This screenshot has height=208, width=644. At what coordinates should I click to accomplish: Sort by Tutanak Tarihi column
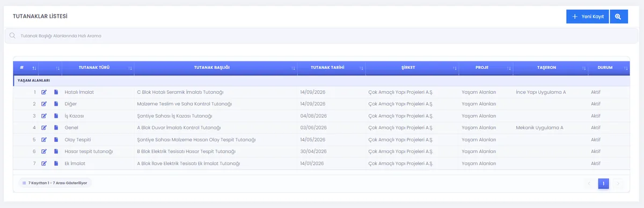coord(331,68)
